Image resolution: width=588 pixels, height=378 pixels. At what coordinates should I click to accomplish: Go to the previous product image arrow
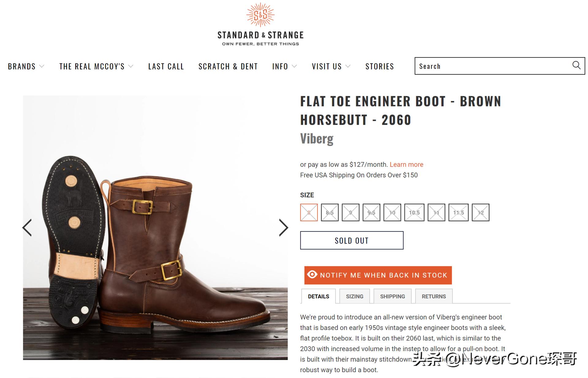click(27, 227)
